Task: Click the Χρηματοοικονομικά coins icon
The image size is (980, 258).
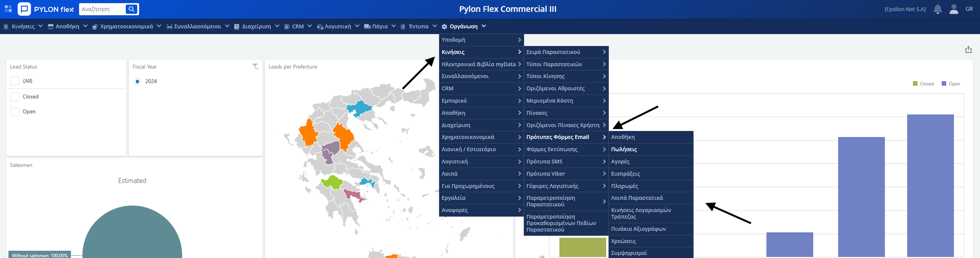Action: pyautogui.click(x=95, y=26)
